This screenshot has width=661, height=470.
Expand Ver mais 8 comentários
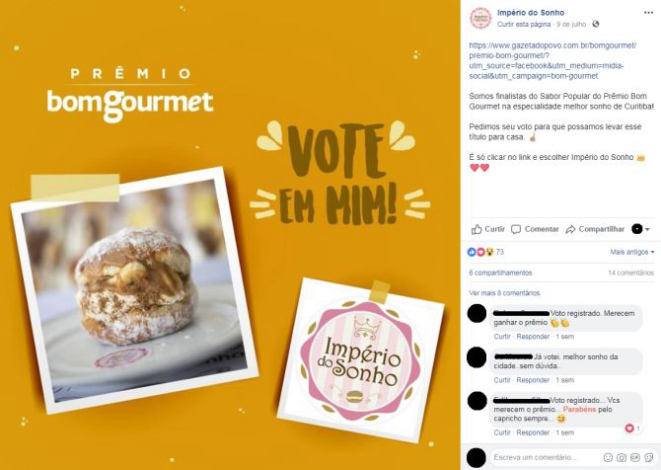504,293
